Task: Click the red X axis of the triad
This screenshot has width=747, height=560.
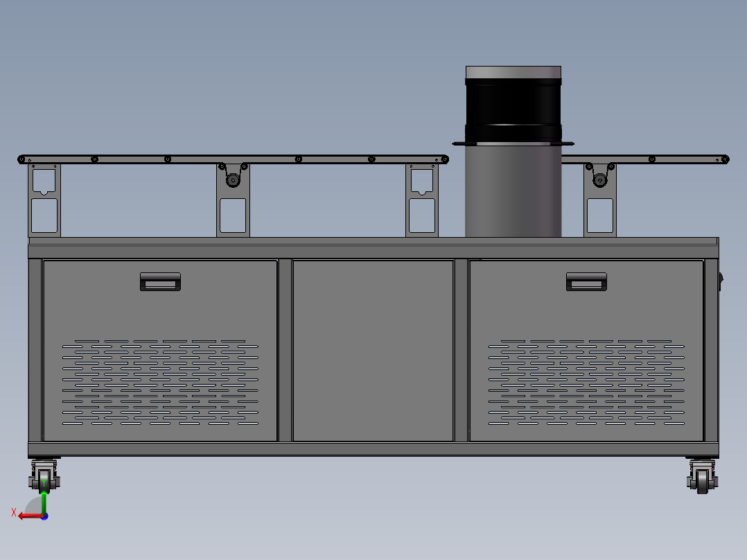Action: point(31,516)
